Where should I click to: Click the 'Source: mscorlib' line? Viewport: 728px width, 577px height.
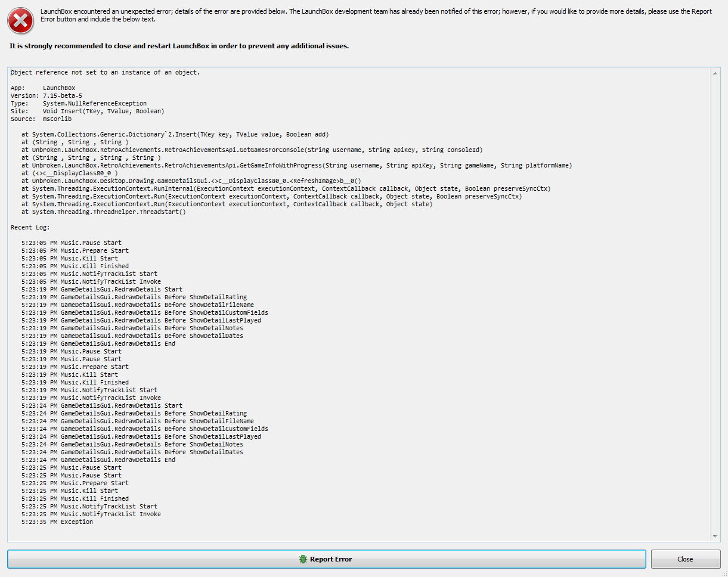[41, 119]
